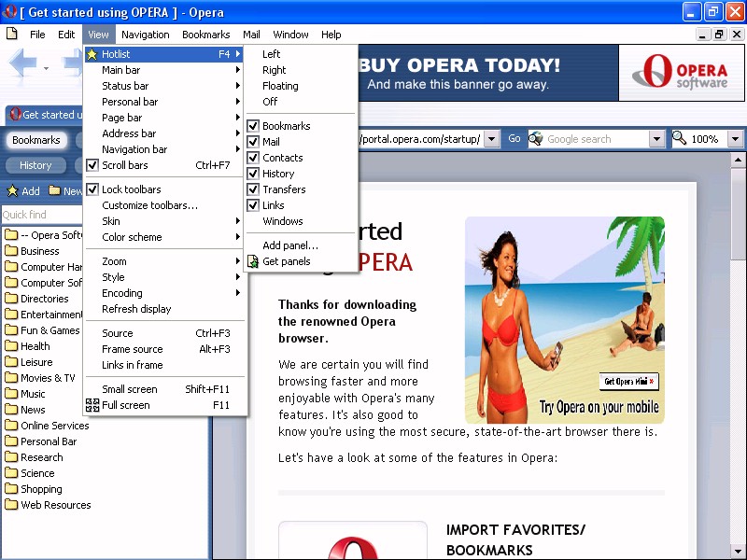Open the Navigation menu
Viewport: 747px width, 560px height.
(146, 35)
